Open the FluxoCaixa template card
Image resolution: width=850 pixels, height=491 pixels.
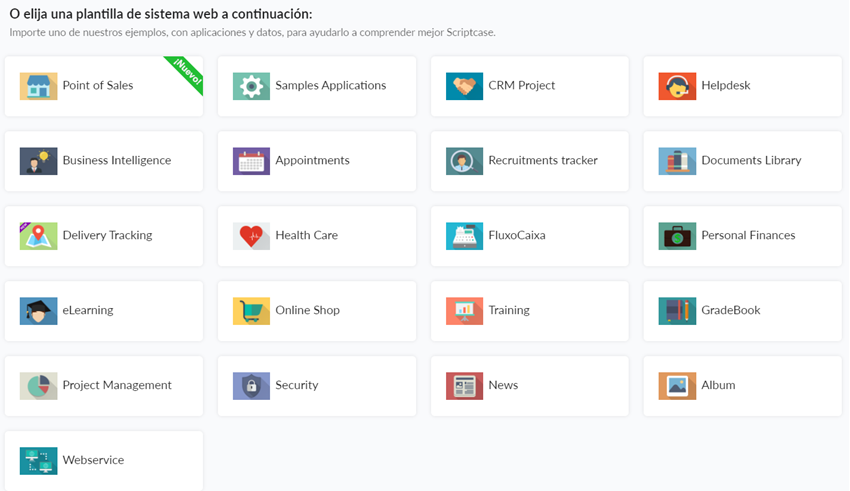click(530, 236)
